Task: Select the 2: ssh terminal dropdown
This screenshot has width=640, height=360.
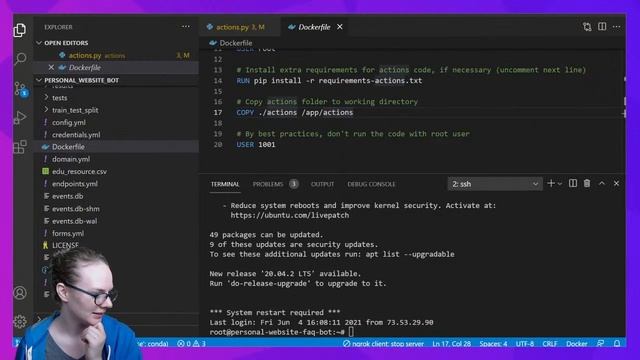Action: click(x=495, y=184)
